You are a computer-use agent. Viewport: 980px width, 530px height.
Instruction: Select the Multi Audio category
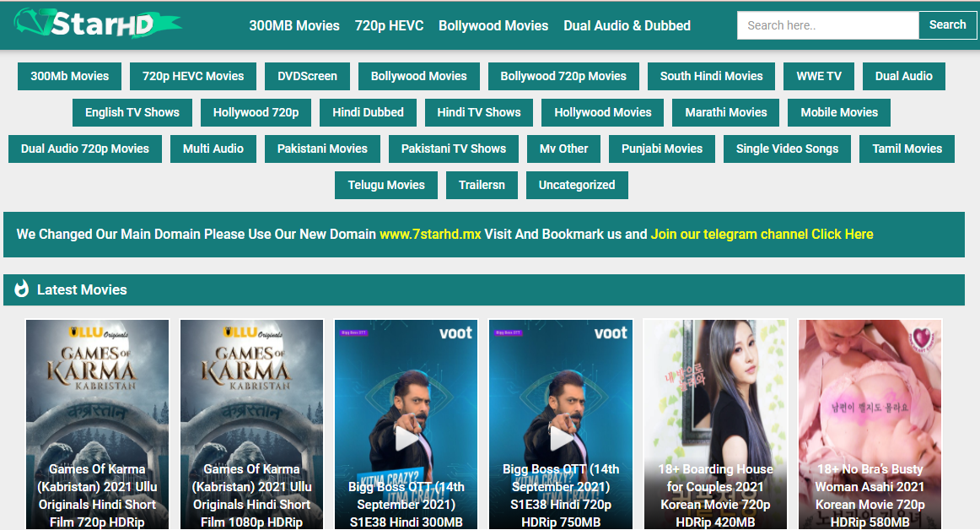click(213, 149)
